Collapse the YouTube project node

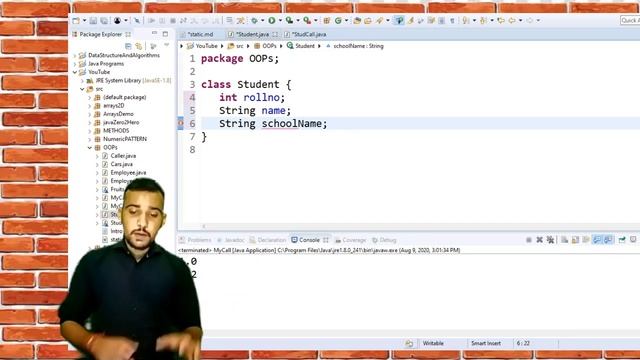[x=75, y=72]
